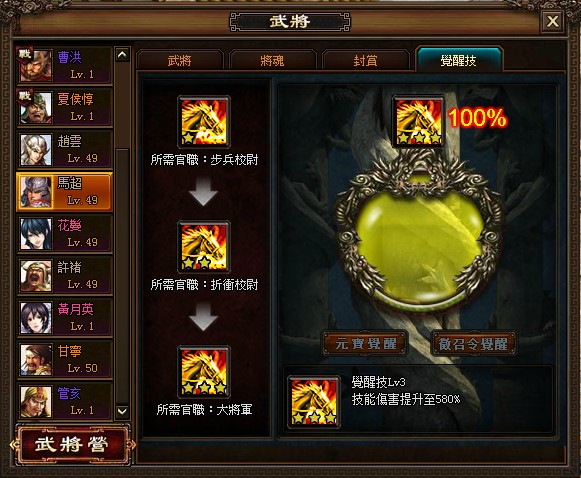581x478 pixels.
Task: Click the two-star awakening skill icon
Action: point(203,247)
